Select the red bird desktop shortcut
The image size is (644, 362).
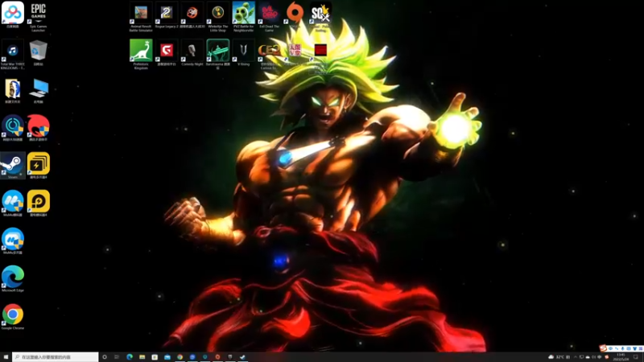click(39, 128)
